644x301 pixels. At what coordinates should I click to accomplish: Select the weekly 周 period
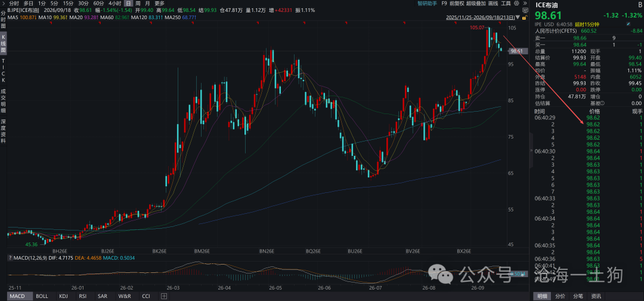tap(138, 4)
